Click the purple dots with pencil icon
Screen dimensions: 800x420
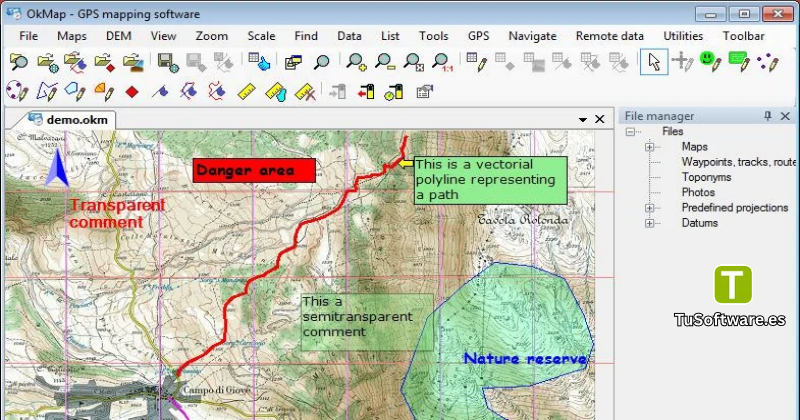767,62
